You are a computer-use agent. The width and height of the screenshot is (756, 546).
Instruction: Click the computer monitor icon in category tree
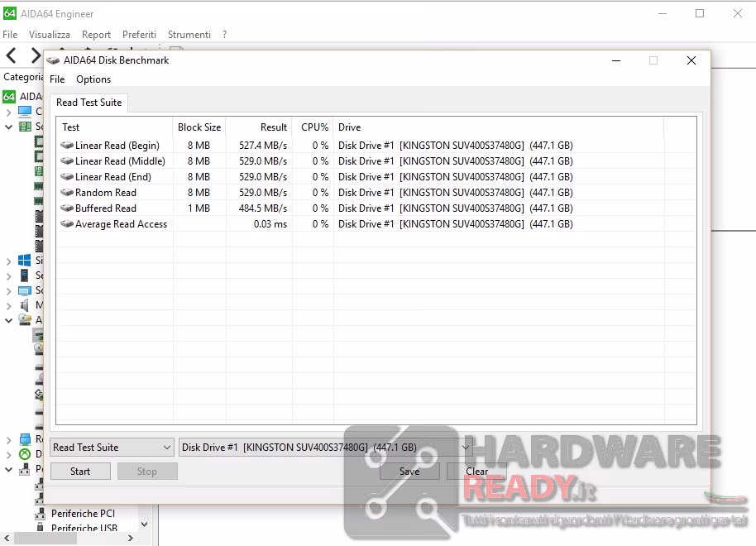(x=25, y=112)
